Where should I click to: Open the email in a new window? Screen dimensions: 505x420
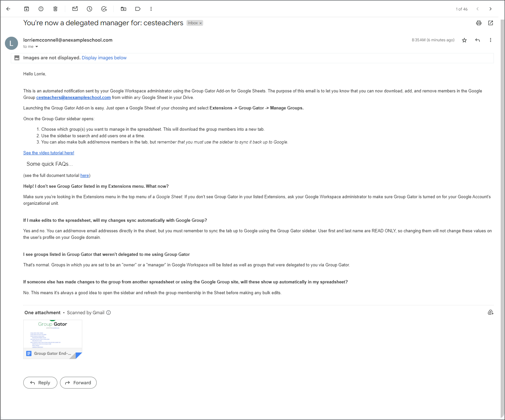coord(491,23)
